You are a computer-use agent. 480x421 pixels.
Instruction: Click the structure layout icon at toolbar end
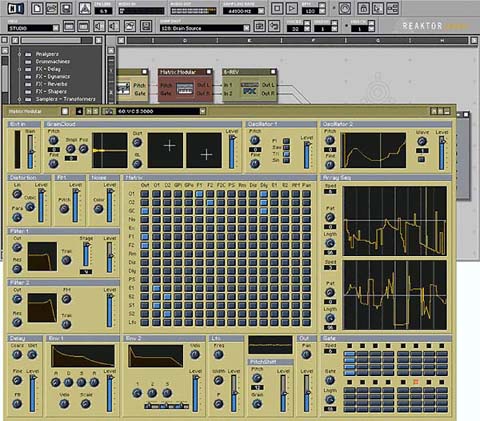[x=393, y=8]
